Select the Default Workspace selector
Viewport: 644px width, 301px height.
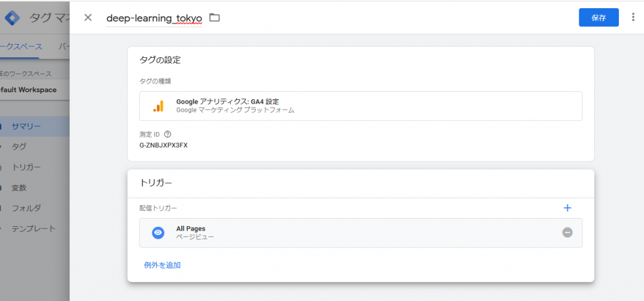(35, 90)
